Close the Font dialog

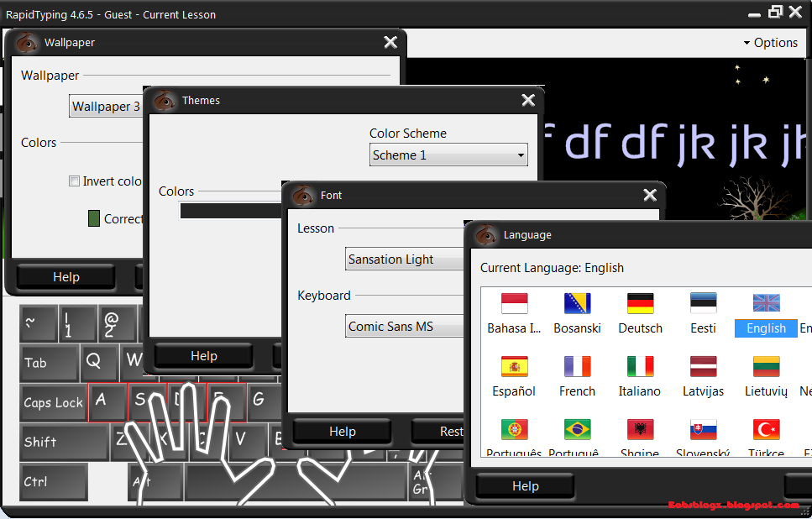[x=650, y=196]
